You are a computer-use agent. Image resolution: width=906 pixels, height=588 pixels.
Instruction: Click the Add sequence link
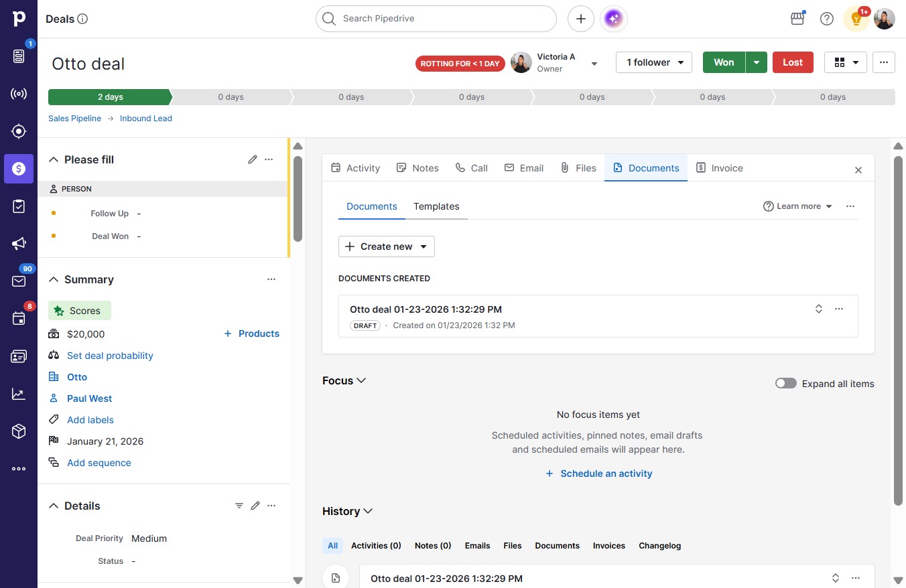point(99,463)
